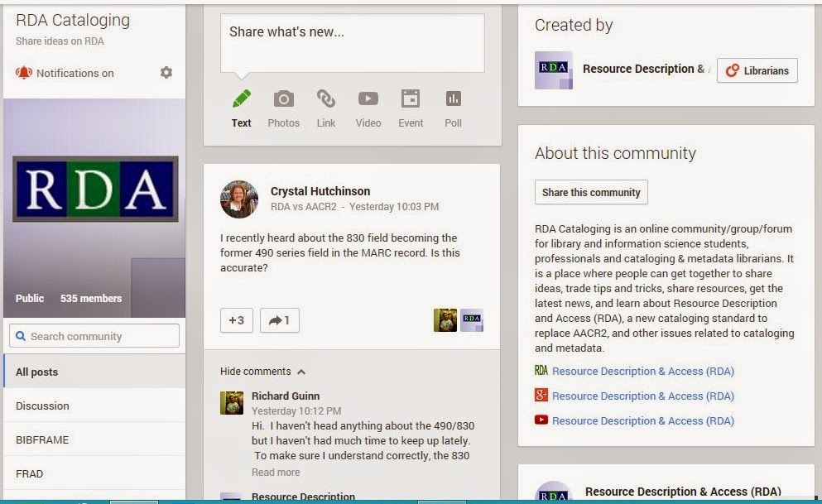
Task: Select the All posts category
Action: tap(94, 372)
